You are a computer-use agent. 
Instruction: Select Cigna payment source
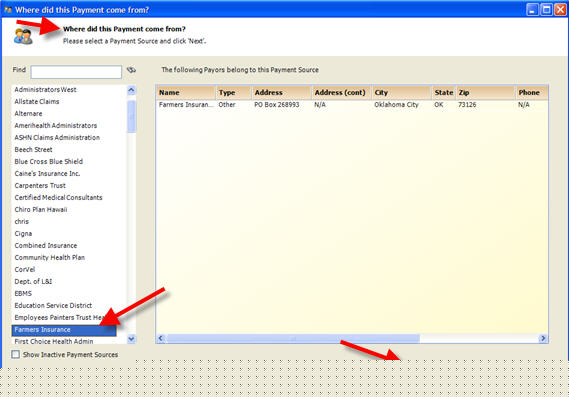point(23,233)
